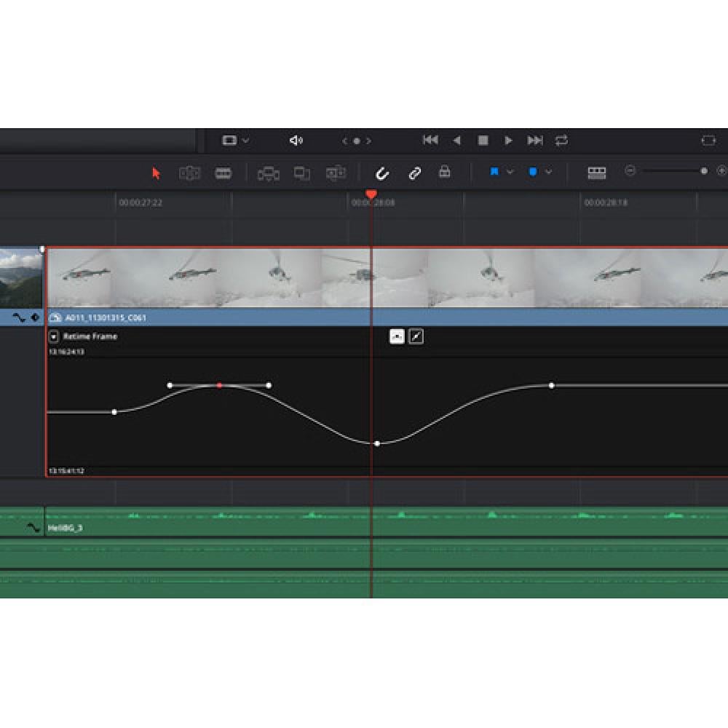The width and height of the screenshot is (728, 728).
Task: Toggle timeline snapping magnet
Action: pyautogui.click(x=382, y=173)
